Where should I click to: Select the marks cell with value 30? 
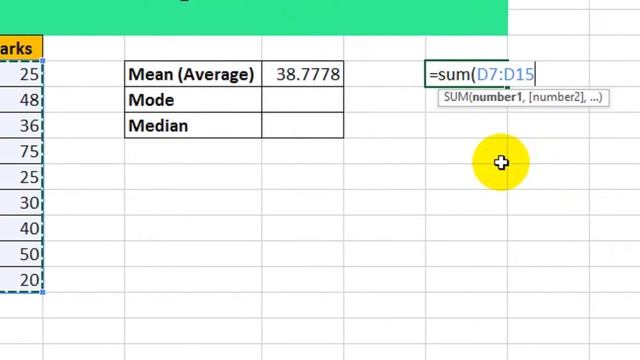point(21,202)
